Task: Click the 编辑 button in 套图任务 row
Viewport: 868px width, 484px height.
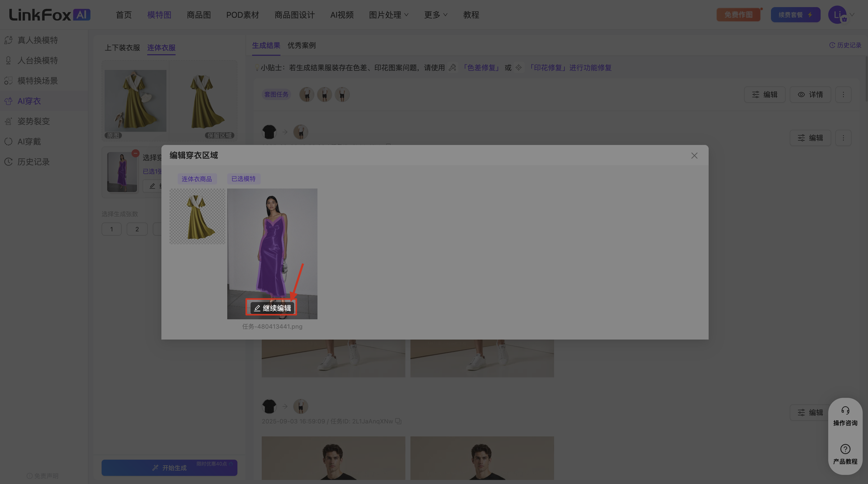Action: coord(765,94)
